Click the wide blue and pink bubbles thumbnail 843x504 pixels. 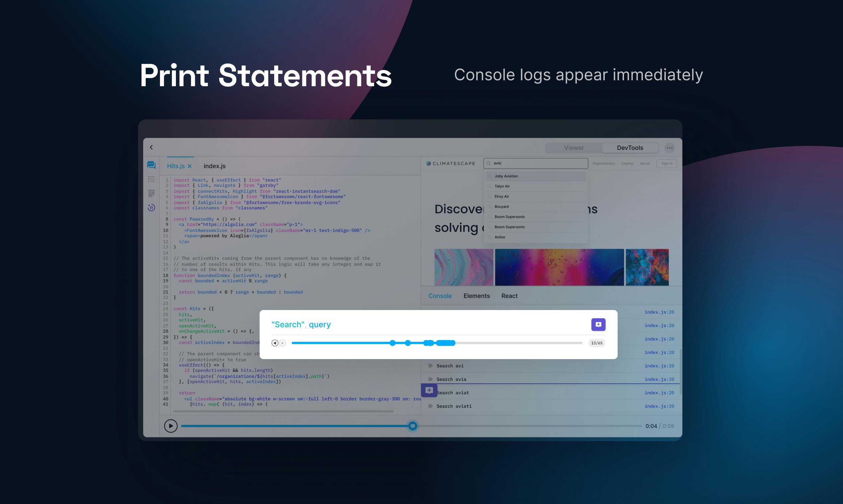(x=559, y=267)
